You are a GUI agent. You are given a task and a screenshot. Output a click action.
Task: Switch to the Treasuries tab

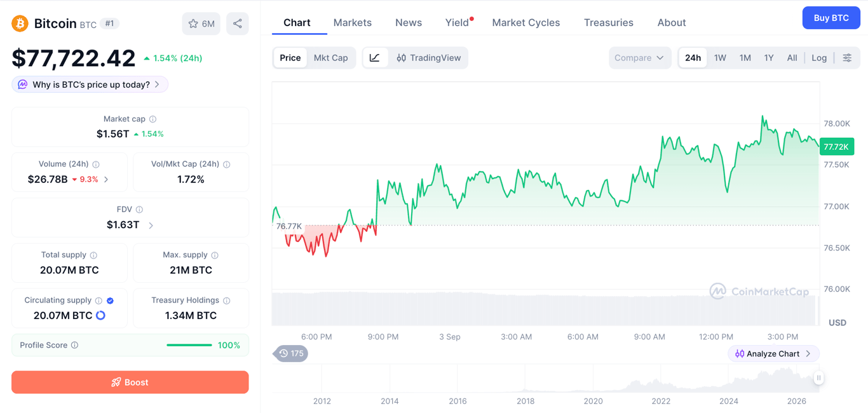(609, 22)
